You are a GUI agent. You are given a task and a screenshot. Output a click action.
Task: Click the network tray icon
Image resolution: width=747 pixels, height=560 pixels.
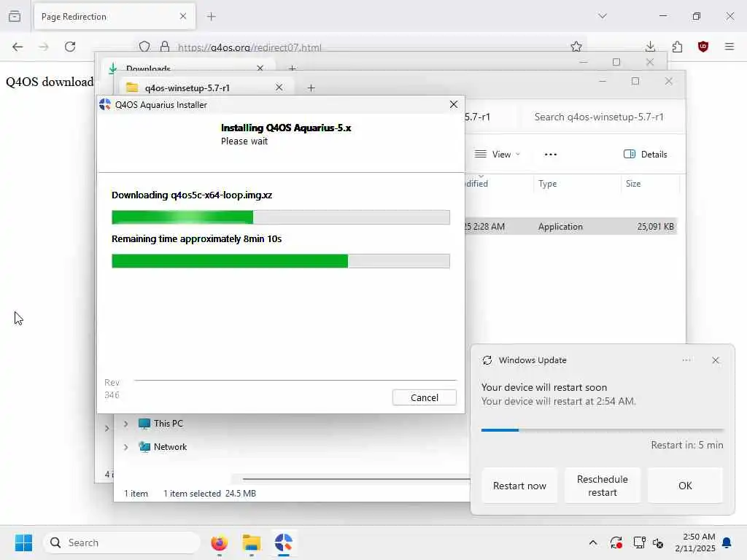click(639, 542)
